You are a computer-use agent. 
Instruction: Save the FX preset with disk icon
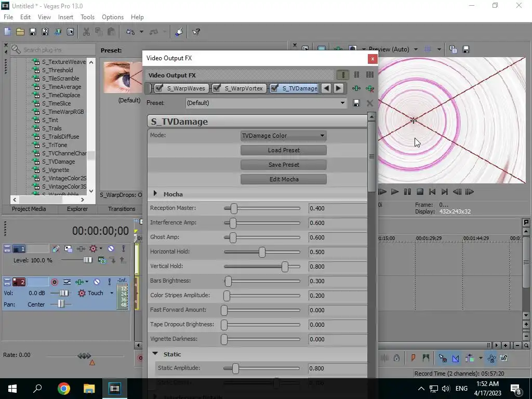[356, 103]
